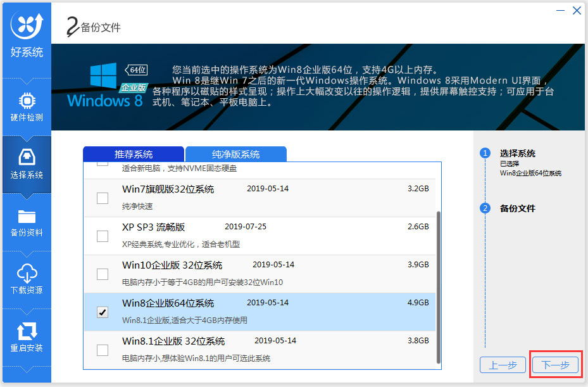Tick the Win8.1企业版 32位系统 checkbox
Screen dimensions: 588x387
pyautogui.click(x=103, y=350)
